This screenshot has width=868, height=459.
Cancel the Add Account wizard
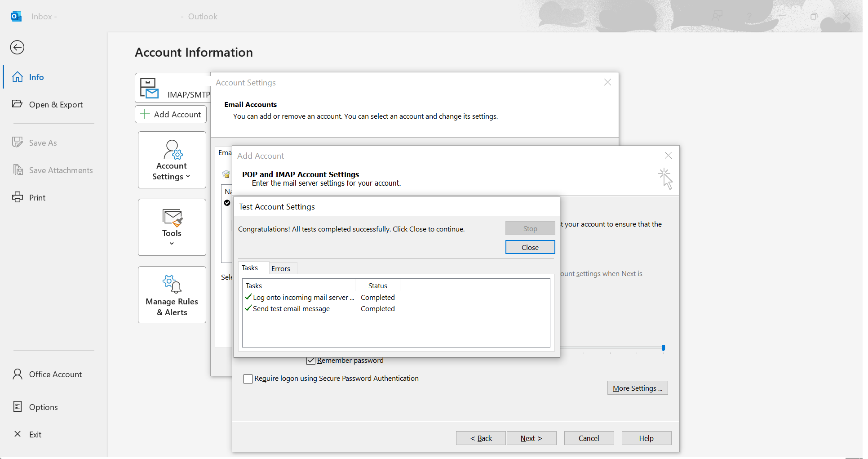589,438
